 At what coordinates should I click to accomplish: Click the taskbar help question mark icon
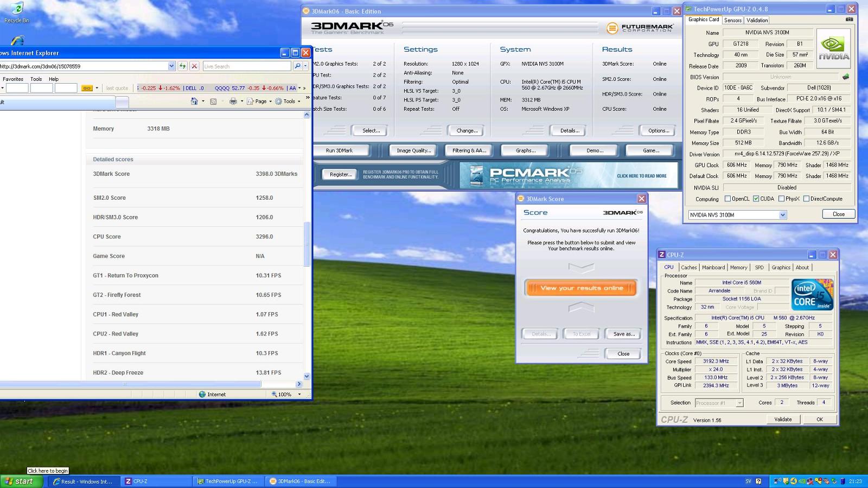coord(758,481)
